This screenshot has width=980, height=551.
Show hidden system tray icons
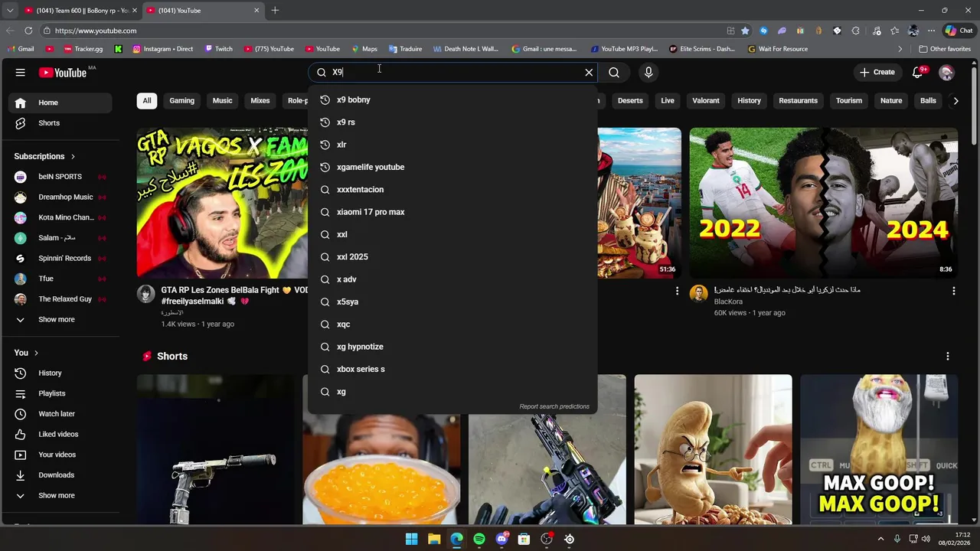pyautogui.click(x=880, y=540)
